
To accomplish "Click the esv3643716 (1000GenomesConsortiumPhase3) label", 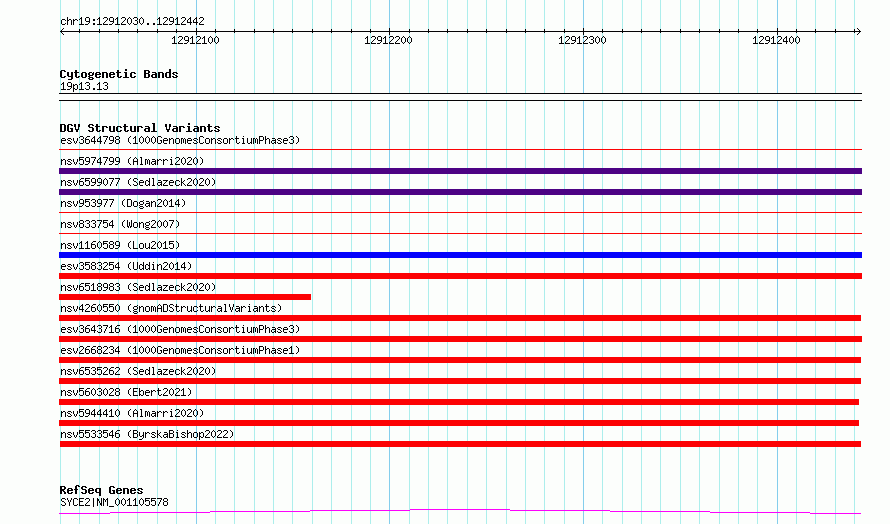I will (180, 329).
